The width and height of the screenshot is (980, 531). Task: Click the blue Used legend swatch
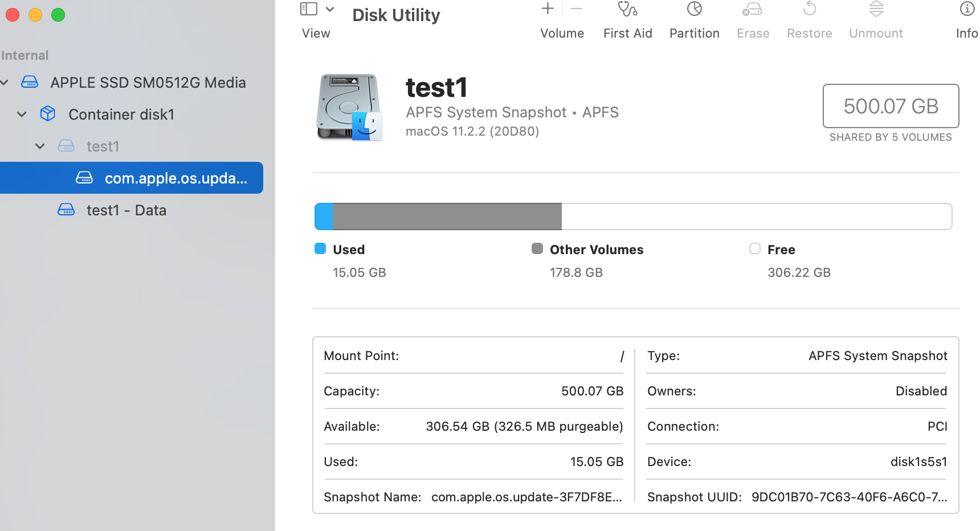pos(320,248)
